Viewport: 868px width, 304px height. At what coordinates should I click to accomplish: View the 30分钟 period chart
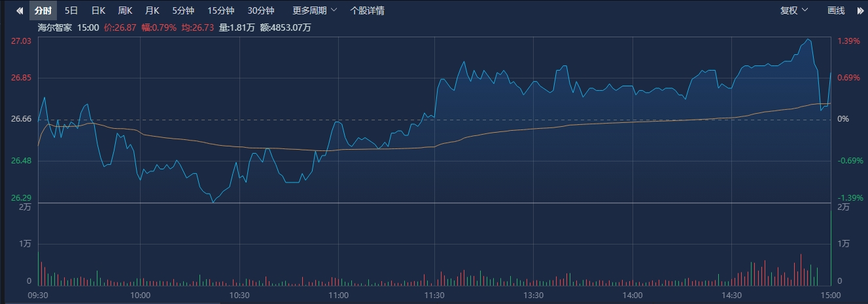[261, 10]
